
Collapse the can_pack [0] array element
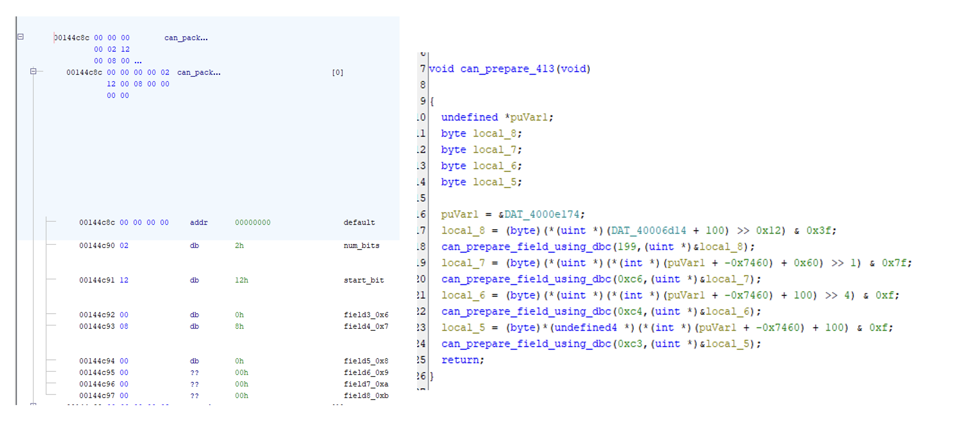tap(33, 71)
